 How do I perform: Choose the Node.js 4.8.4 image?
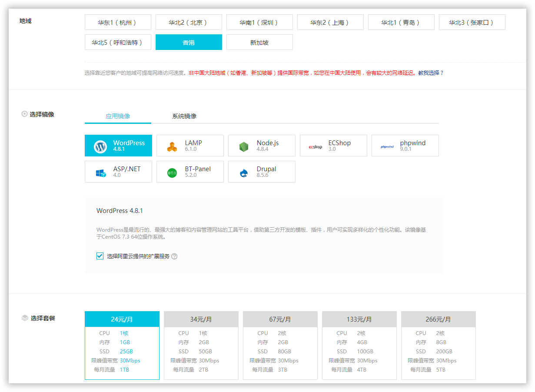pyautogui.click(x=262, y=146)
